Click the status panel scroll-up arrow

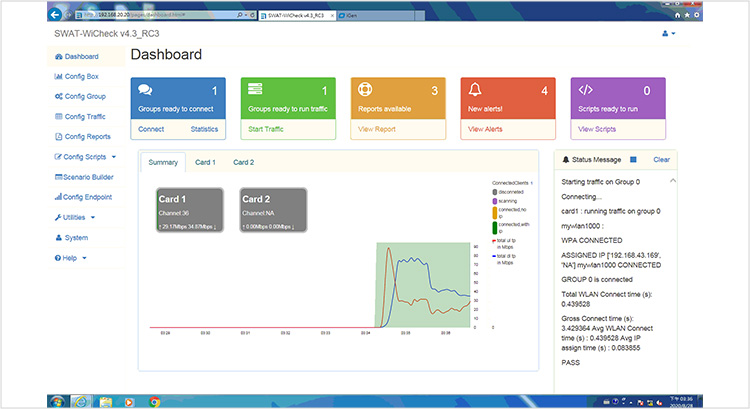pos(673,181)
